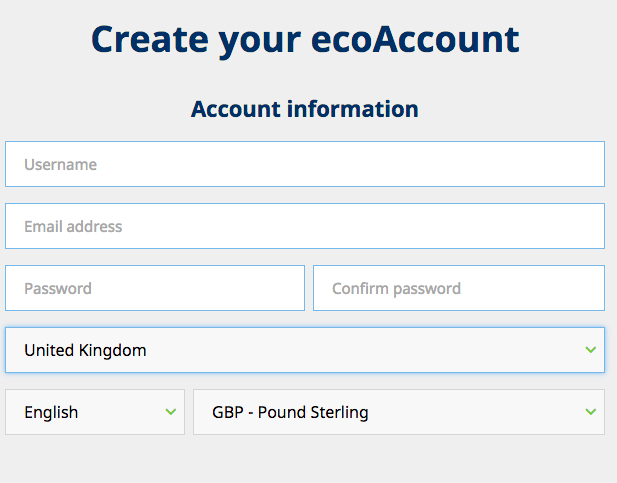Image resolution: width=617 pixels, height=483 pixels.
Task: Click the green chevron on currency selector
Action: [x=590, y=412]
